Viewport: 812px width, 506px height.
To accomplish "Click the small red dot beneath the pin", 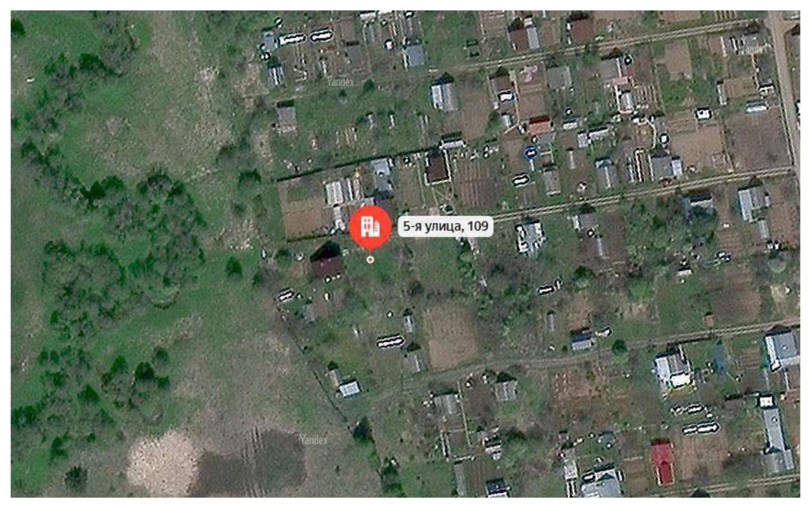I will click(370, 259).
